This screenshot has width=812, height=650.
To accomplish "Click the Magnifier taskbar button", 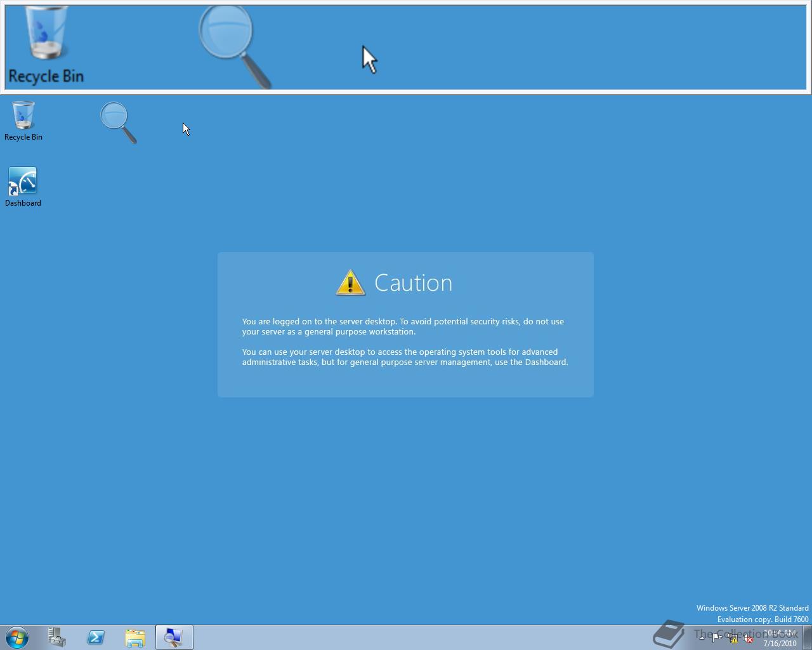I will coord(174,637).
